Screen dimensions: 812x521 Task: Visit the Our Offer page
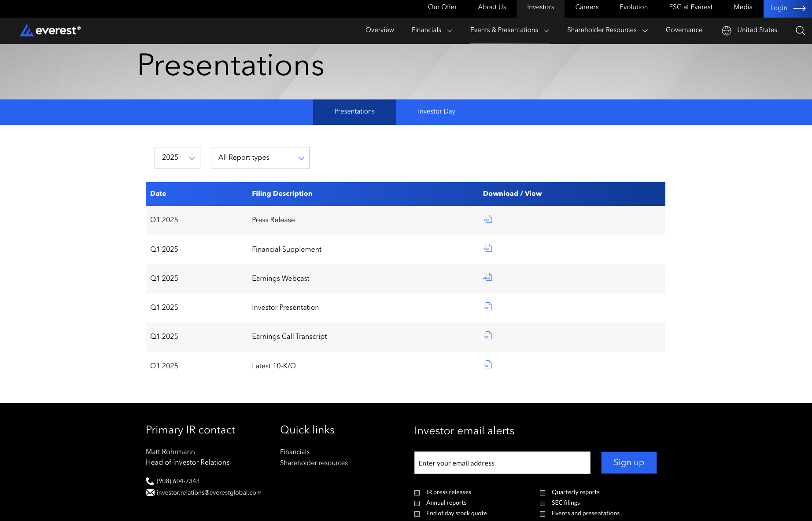(x=442, y=7)
